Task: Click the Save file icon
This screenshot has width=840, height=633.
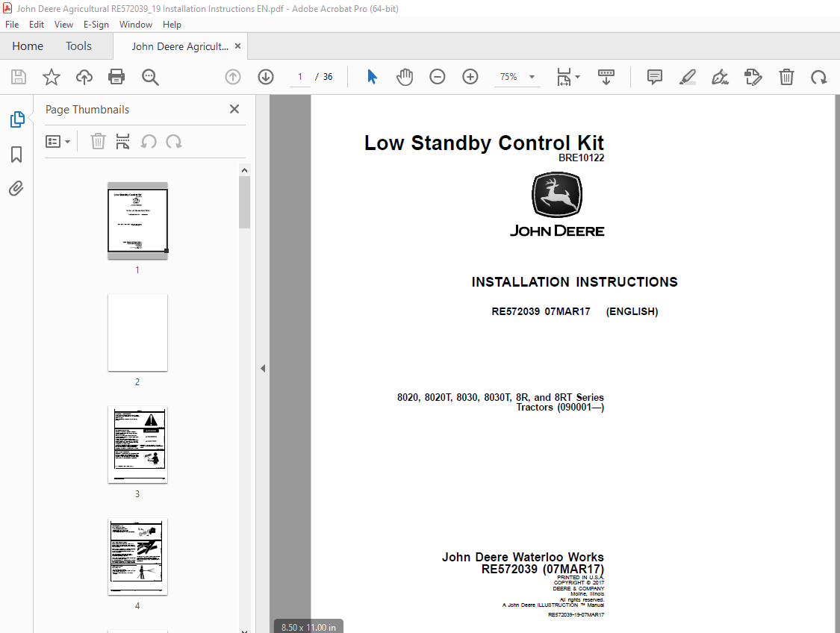Action: (19, 77)
